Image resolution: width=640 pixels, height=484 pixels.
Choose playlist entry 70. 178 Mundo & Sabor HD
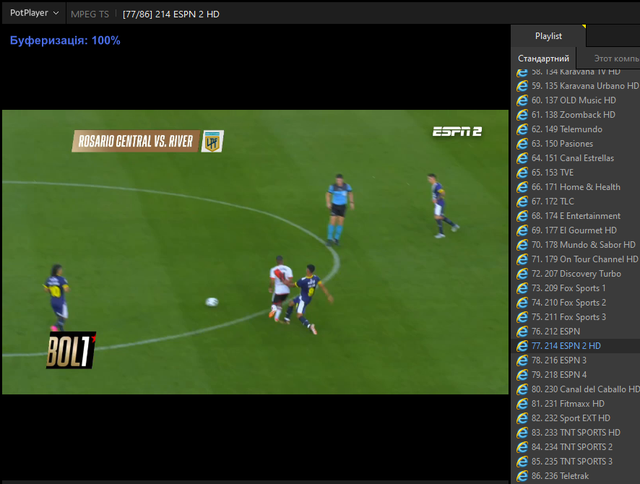click(576, 245)
